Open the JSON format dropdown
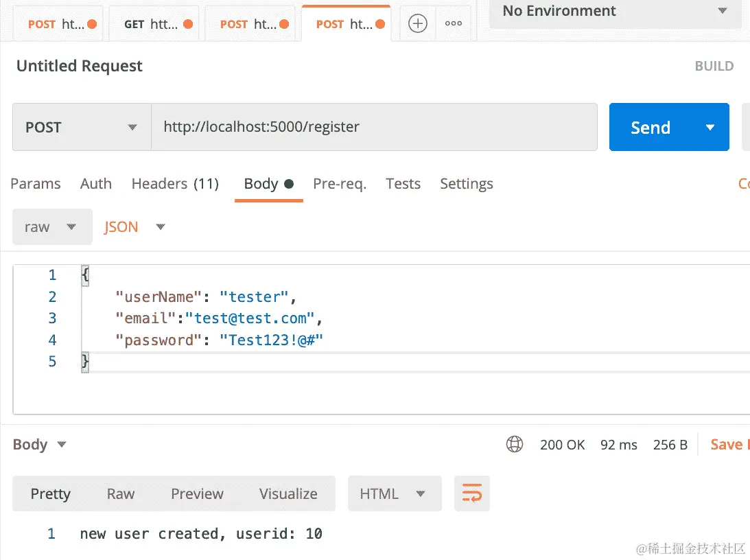This screenshot has width=750, height=560. [x=134, y=226]
